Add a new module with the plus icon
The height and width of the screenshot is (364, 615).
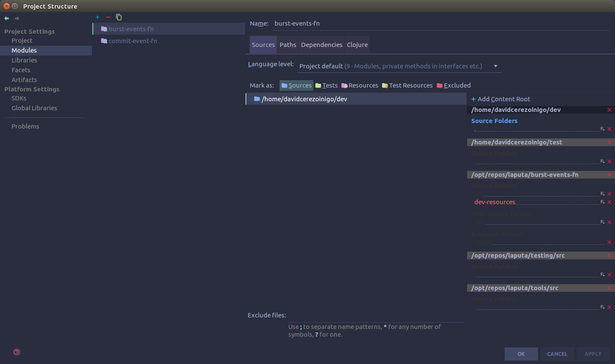(97, 17)
